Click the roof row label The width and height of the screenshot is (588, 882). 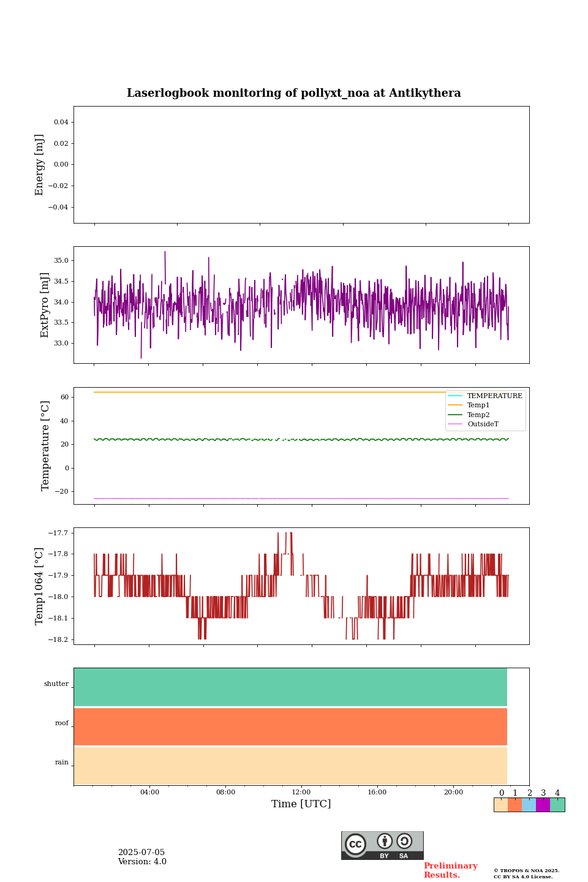pos(62,723)
